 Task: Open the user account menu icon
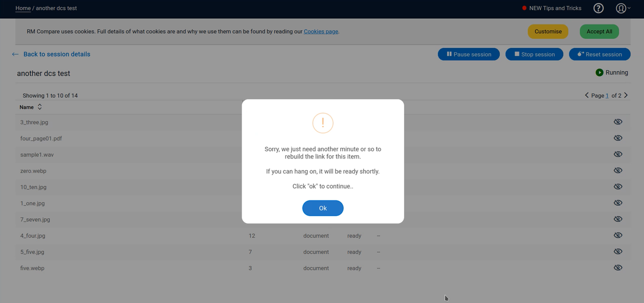[621, 8]
